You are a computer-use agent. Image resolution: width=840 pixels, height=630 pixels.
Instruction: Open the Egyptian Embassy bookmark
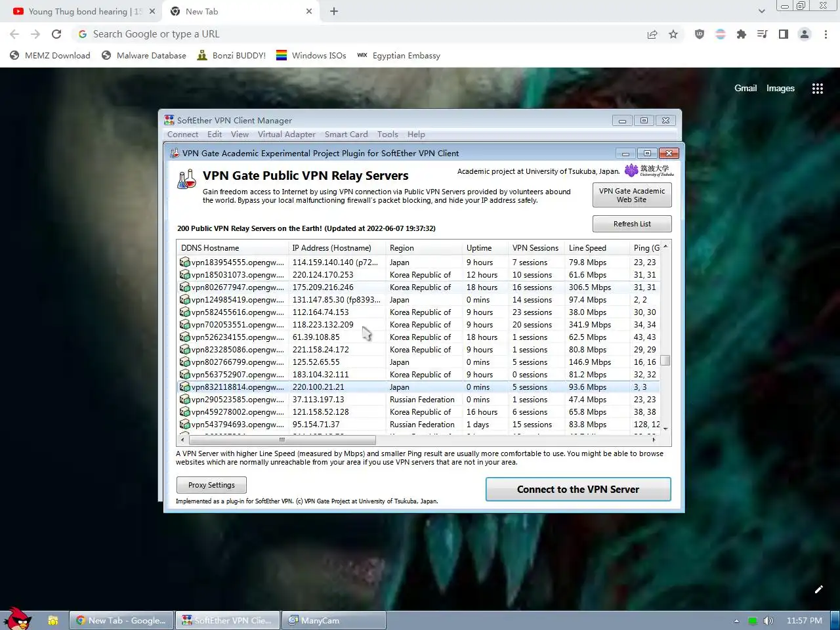click(398, 56)
